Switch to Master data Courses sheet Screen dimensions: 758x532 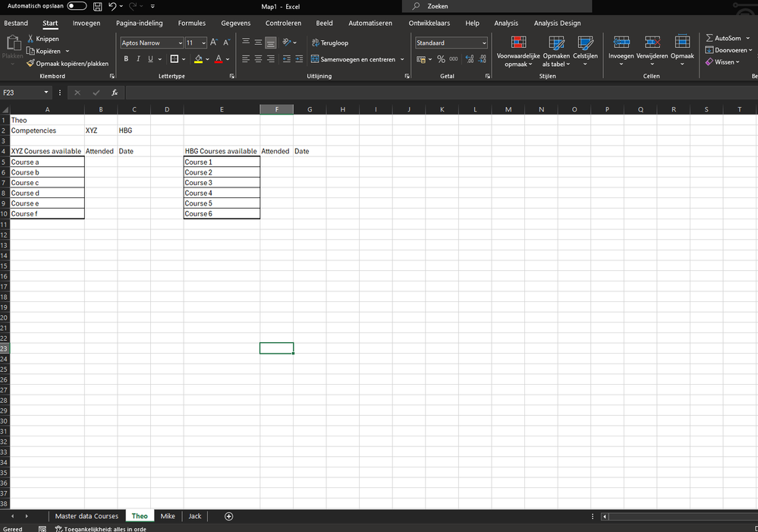pos(86,516)
